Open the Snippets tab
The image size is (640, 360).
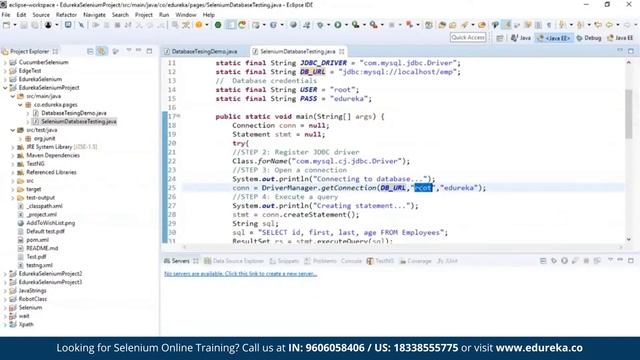[x=284, y=261]
